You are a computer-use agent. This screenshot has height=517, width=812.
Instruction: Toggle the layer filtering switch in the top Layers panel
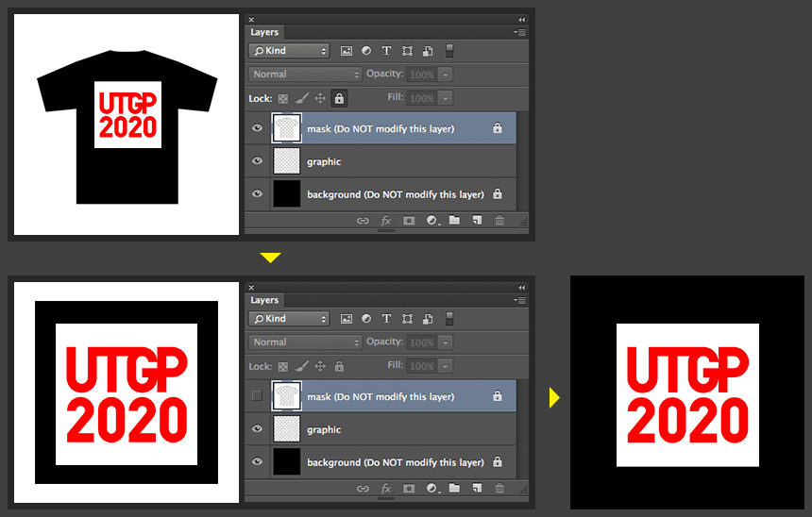tap(449, 51)
